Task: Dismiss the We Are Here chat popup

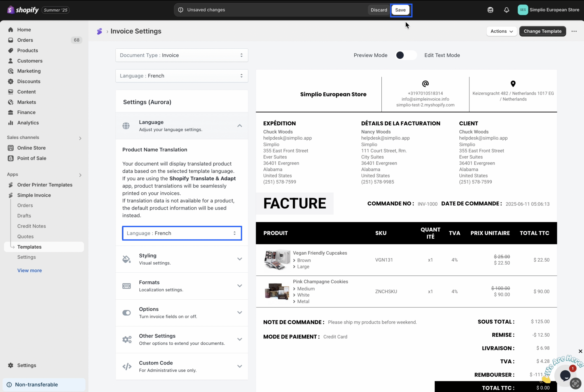Action: tap(580, 351)
